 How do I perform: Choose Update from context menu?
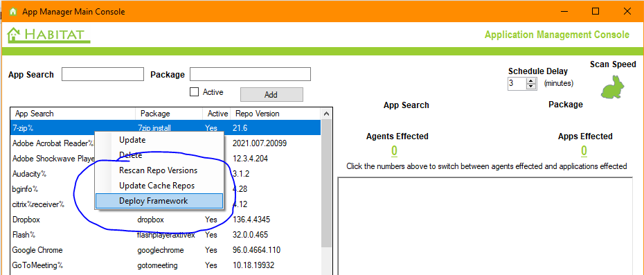click(x=159, y=140)
